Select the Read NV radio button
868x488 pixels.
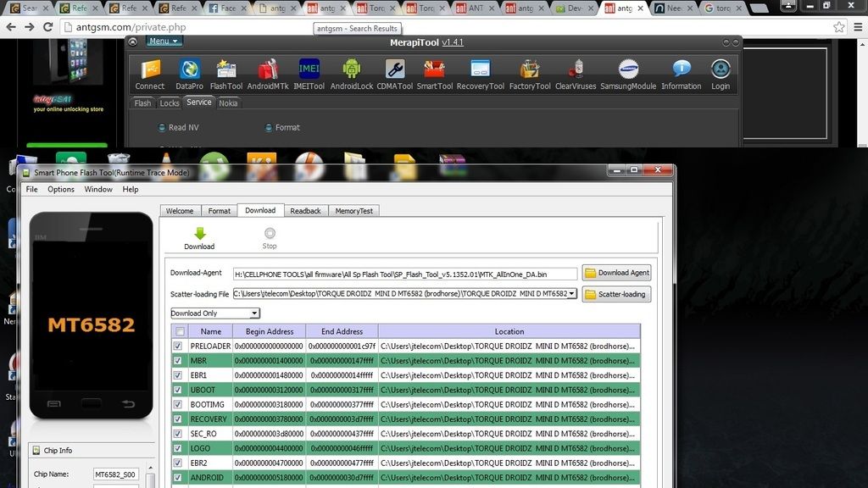pos(162,128)
